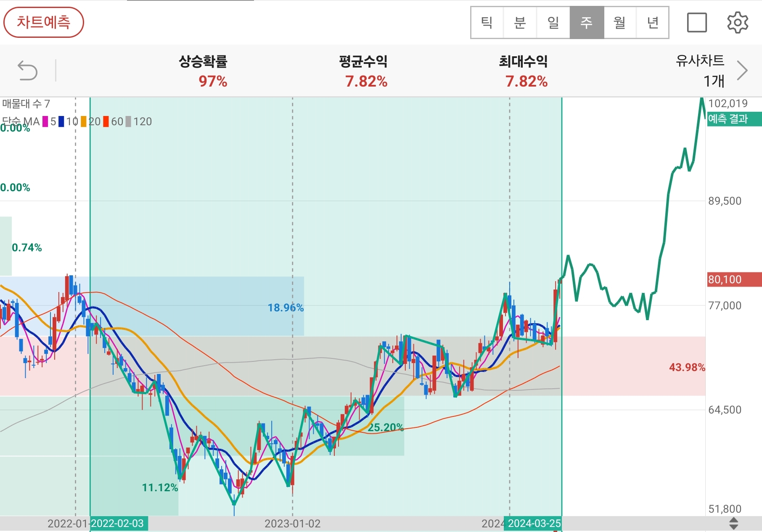
Task: Tap the 0.74% volume profile label
Action: [x=27, y=248]
